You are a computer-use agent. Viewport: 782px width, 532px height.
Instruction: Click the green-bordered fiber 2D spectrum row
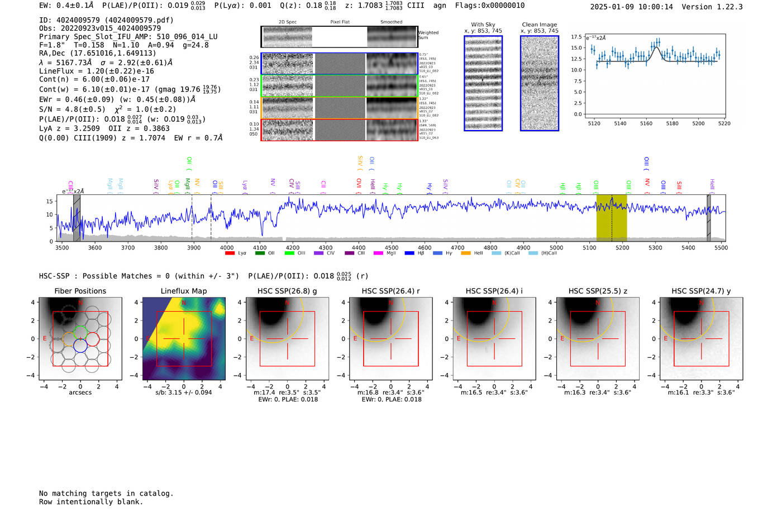[339, 86]
